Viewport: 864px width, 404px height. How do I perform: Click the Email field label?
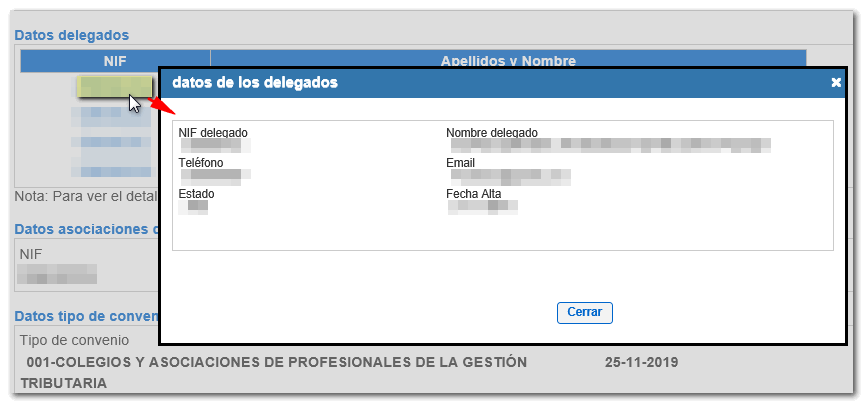click(x=461, y=163)
